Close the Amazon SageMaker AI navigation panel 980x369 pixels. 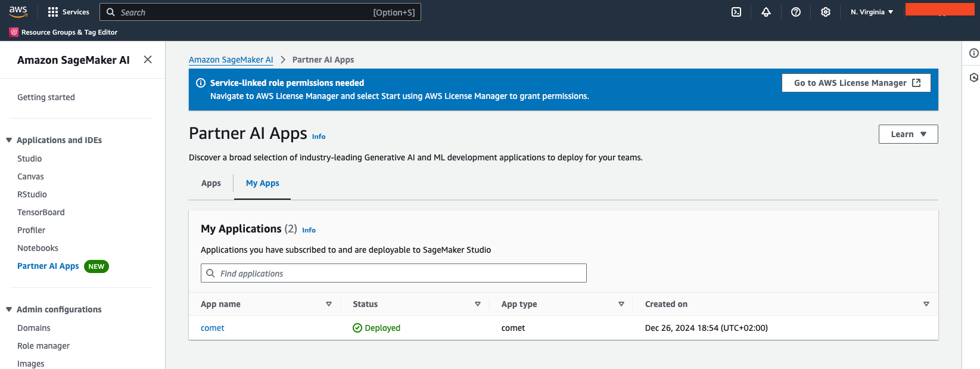(148, 60)
